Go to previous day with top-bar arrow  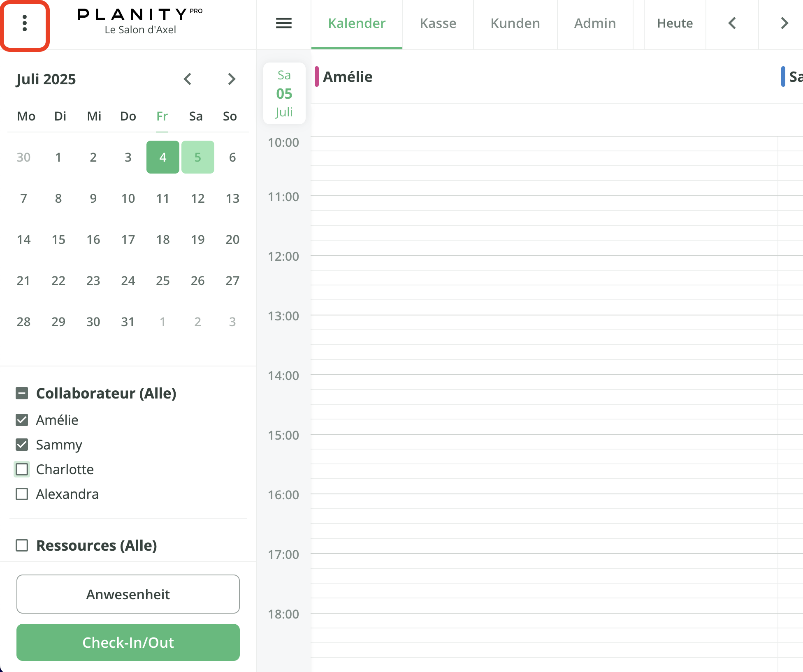coord(732,23)
